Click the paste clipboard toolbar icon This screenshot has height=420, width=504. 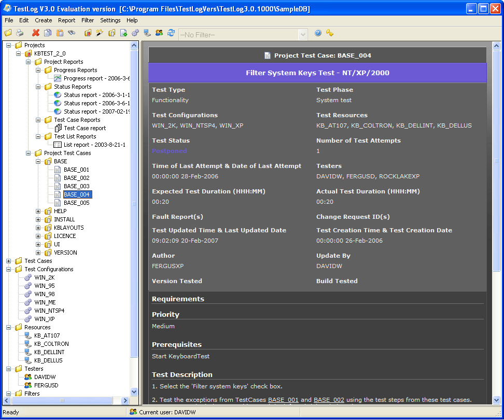[x=60, y=33]
